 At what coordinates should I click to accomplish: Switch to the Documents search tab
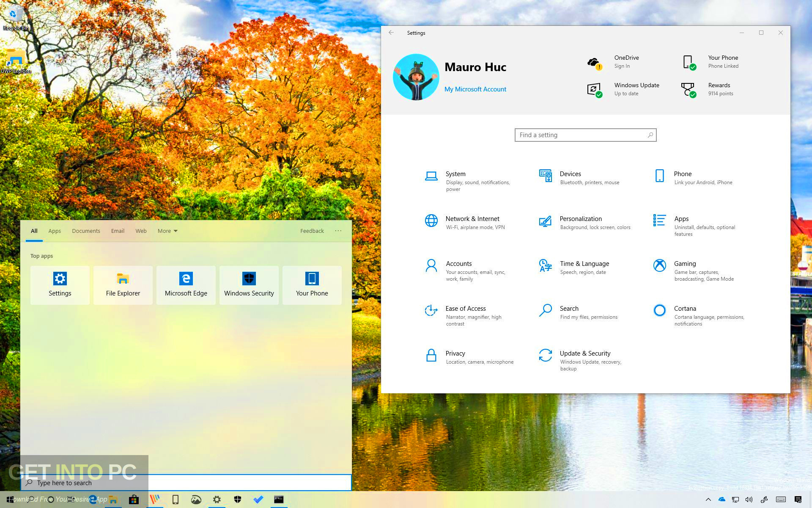point(86,231)
